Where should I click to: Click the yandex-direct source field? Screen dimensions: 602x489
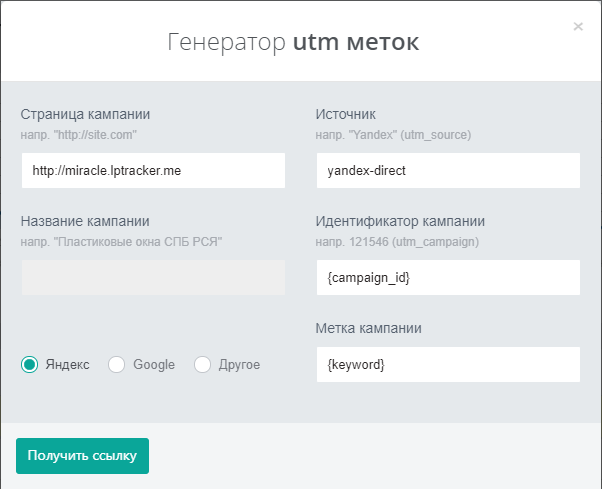tap(448, 170)
